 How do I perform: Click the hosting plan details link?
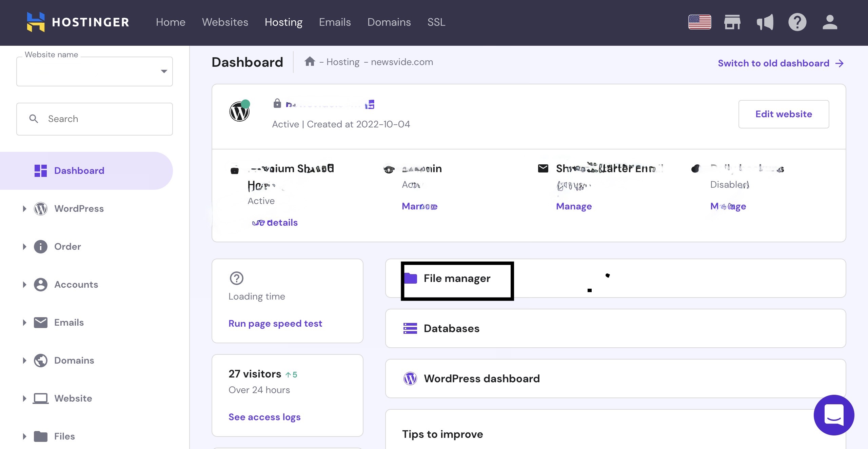275,223
